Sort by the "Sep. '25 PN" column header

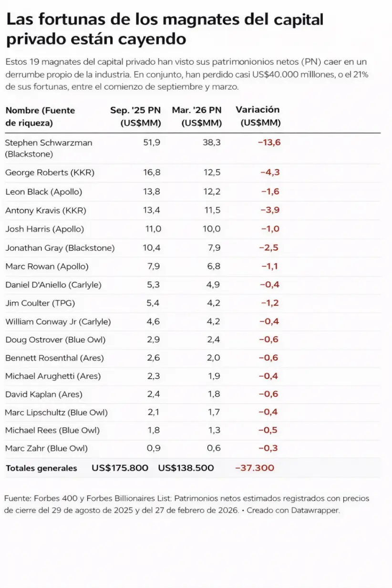(x=135, y=116)
